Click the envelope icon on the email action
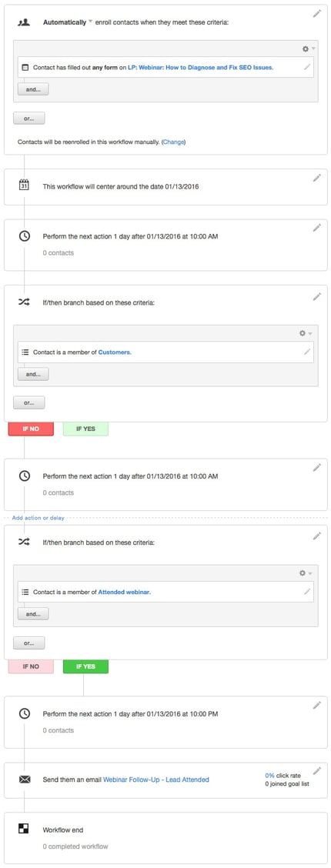The width and height of the screenshot is (331, 868). coord(25,780)
